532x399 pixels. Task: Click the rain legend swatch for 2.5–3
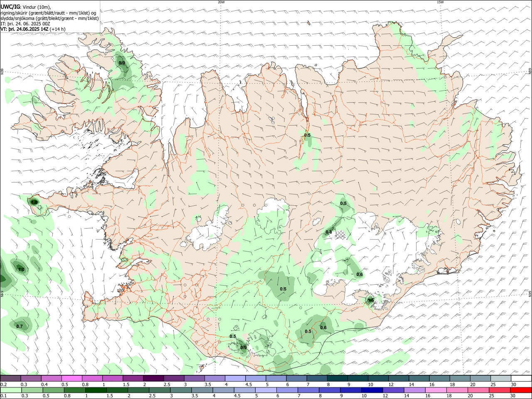pos(159,390)
